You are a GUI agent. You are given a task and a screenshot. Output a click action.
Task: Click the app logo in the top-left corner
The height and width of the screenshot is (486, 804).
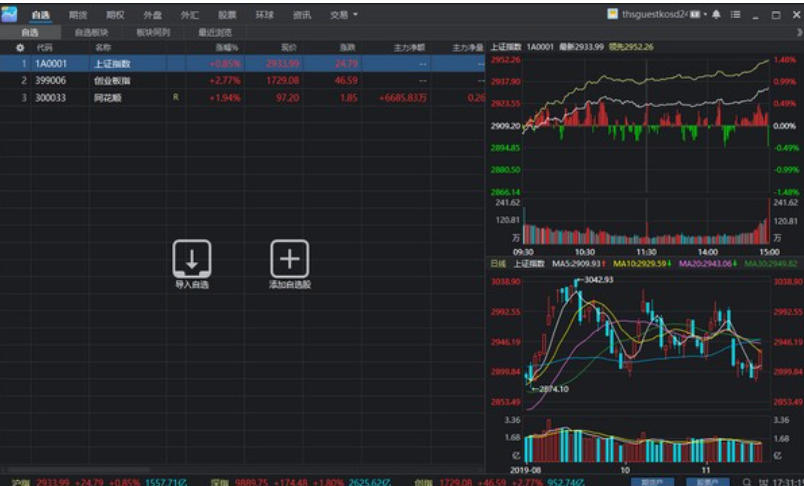9,14
